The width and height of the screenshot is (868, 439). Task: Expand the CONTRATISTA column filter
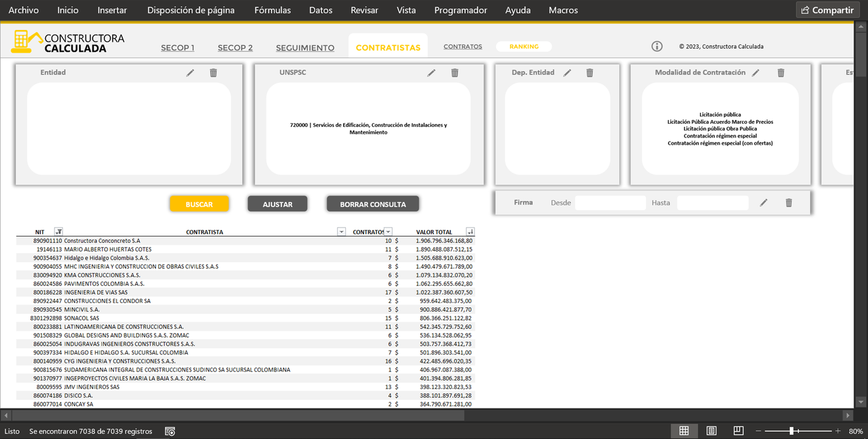[x=341, y=232]
